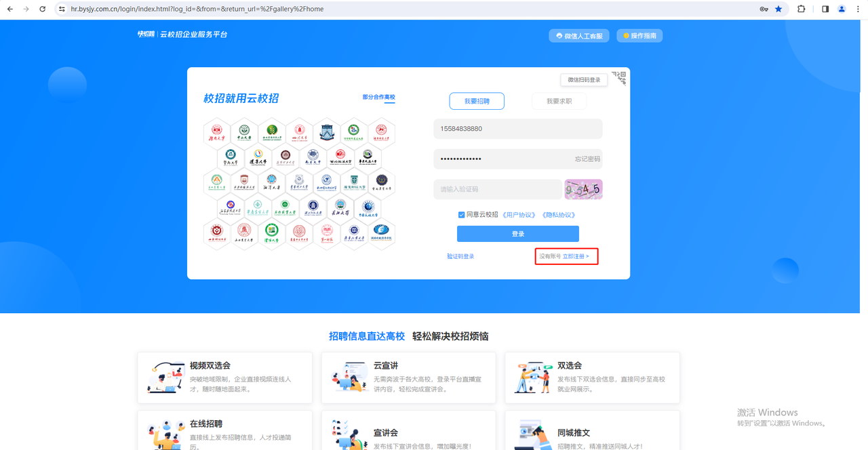
Task: Switch to the 我要求职 tab
Action: [x=549, y=101]
